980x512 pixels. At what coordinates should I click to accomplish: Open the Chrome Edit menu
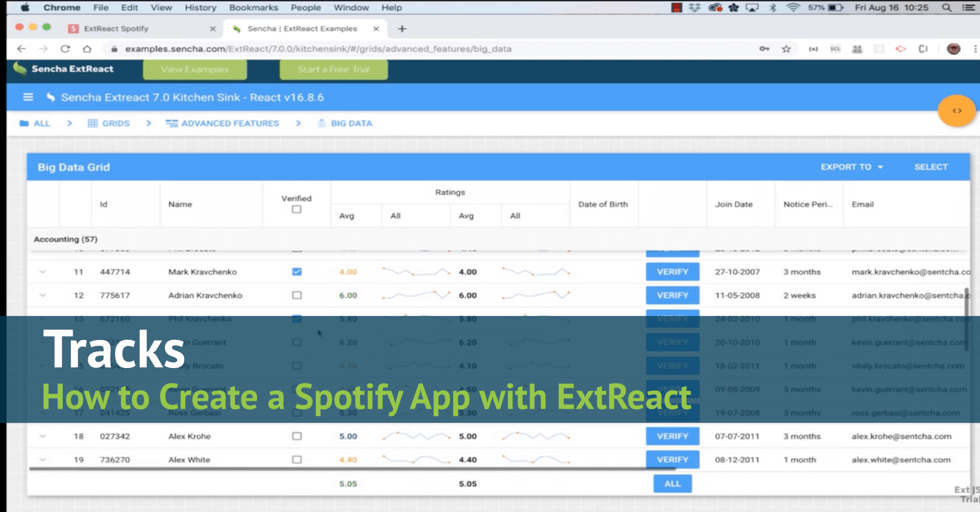[129, 8]
